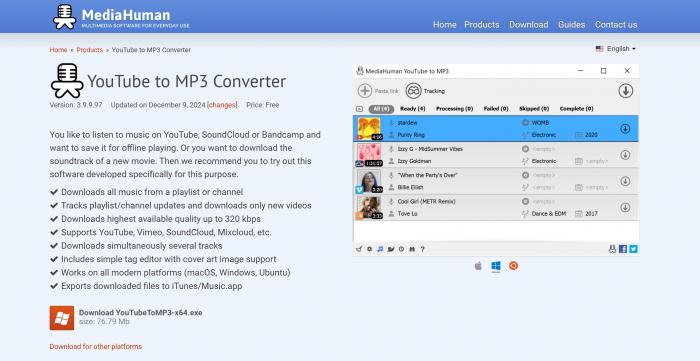Click the question mark help icon

pyautogui.click(x=422, y=249)
